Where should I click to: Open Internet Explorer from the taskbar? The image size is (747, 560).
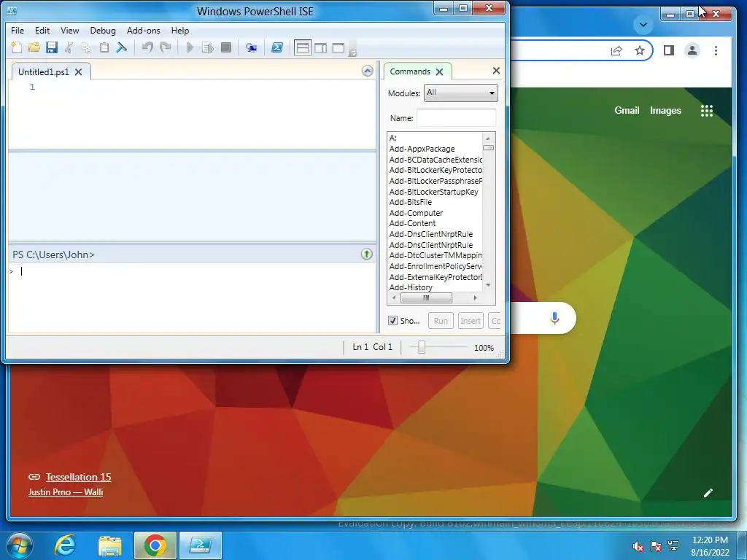pos(65,545)
